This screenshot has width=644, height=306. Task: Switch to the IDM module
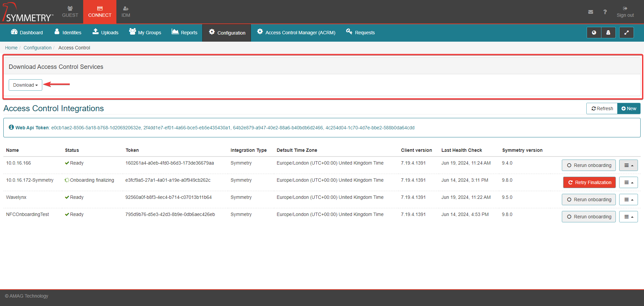point(126,12)
